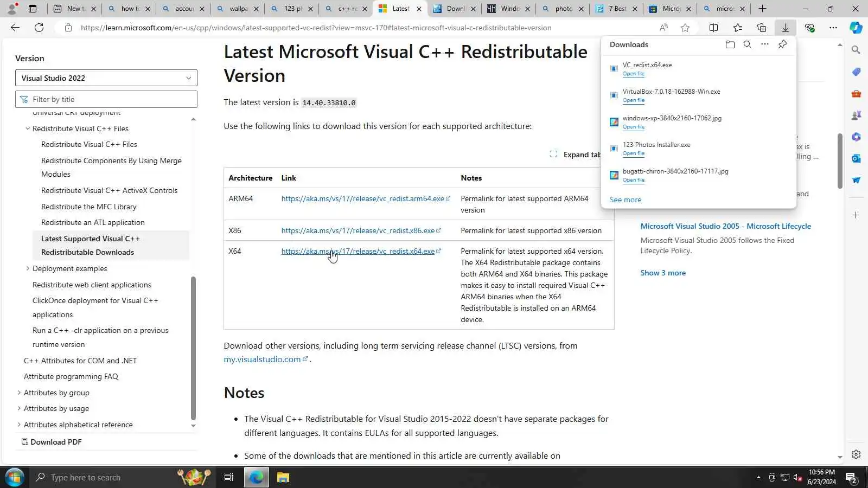Open sidebar settings gear icon
This screenshot has height=488, width=868.
click(x=856, y=454)
